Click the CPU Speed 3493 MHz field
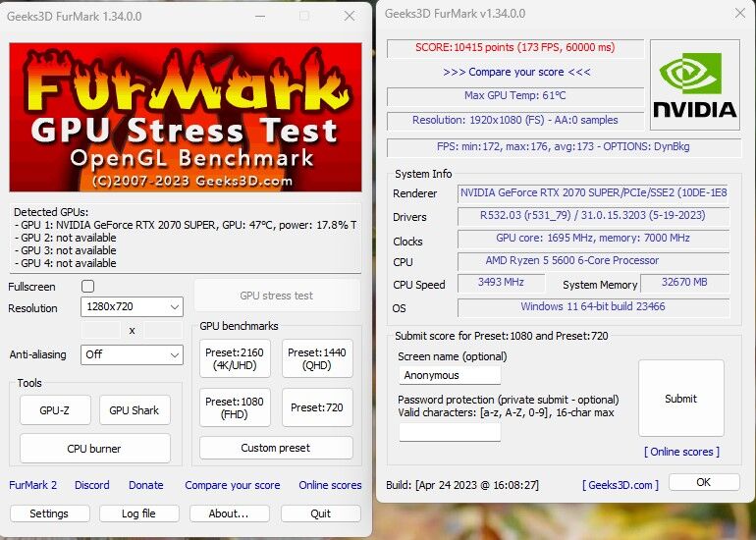The height and width of the screenshot is (540, 756). click(501, 283)
